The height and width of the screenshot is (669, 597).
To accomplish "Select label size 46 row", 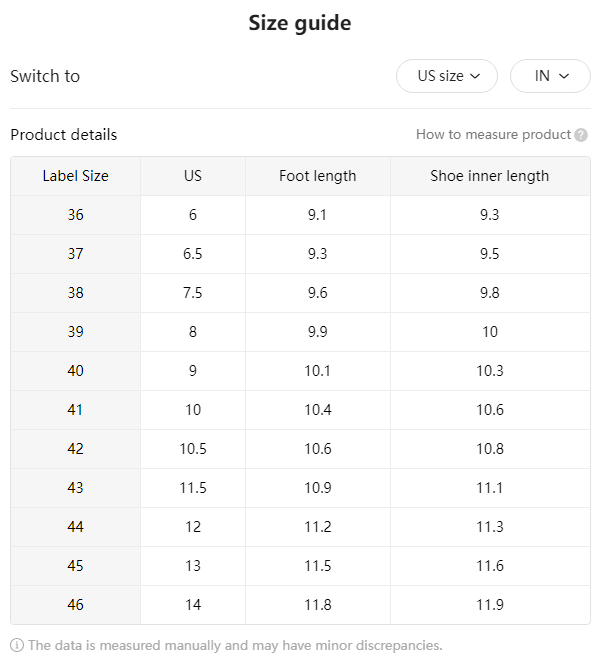I will (300, 605).
